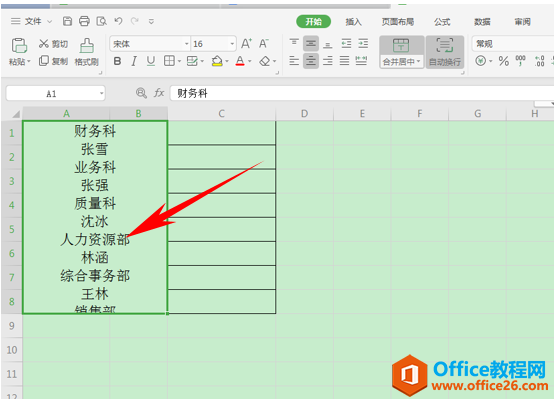Toggle Underline formatting
555x403 pixels.
(151, 62)
